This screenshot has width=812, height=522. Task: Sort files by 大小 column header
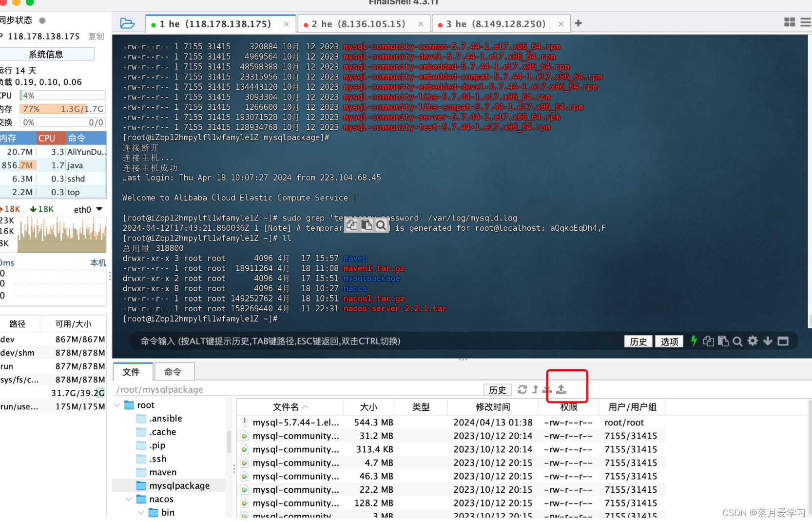[x=368, y=407]
